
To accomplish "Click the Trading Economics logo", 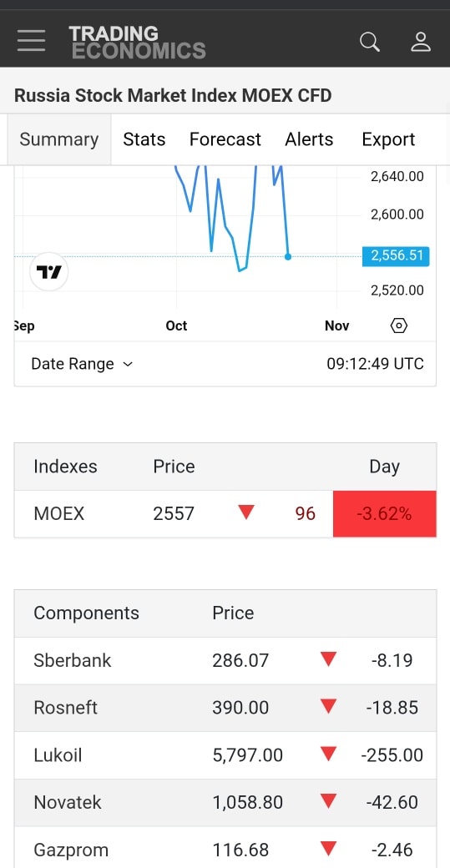I will [x=137, y=42].
